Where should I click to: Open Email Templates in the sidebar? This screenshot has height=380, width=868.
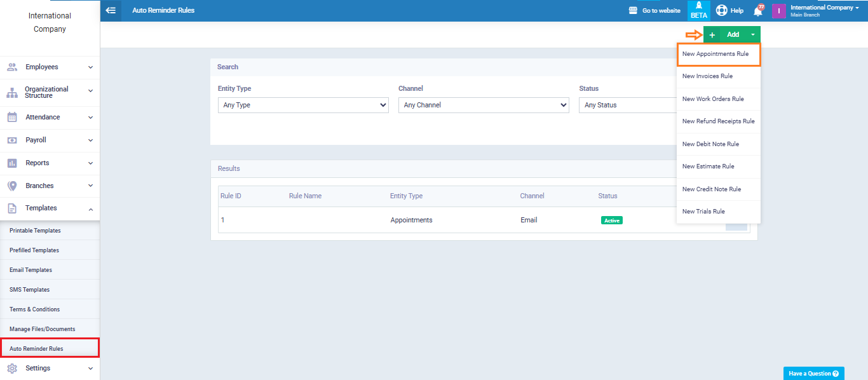(31, 270)
